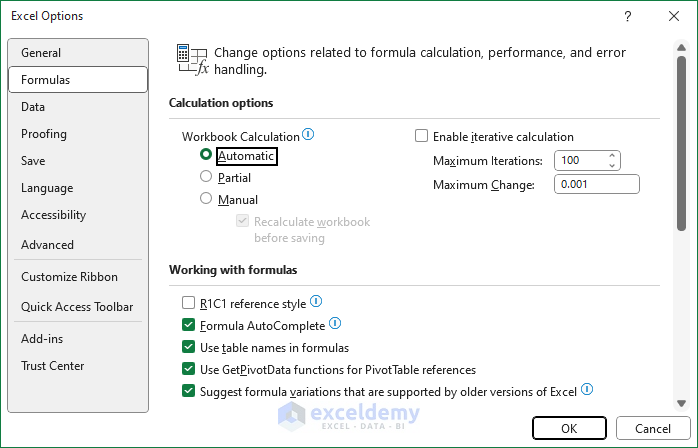
Task: Click the vertical scrollbar in options pane
Action: coord(681,140)
